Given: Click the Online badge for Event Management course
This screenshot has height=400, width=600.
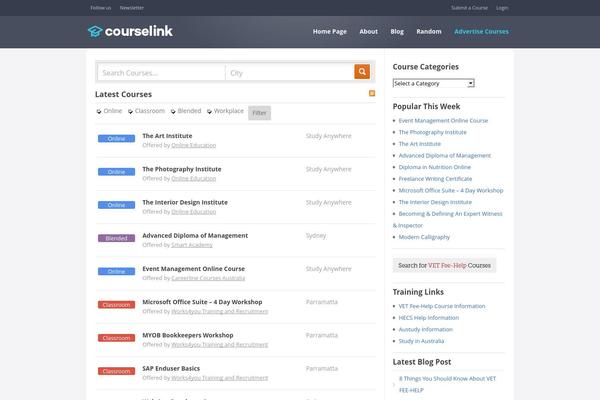Looking at the screenshot, I should [116, 271].
